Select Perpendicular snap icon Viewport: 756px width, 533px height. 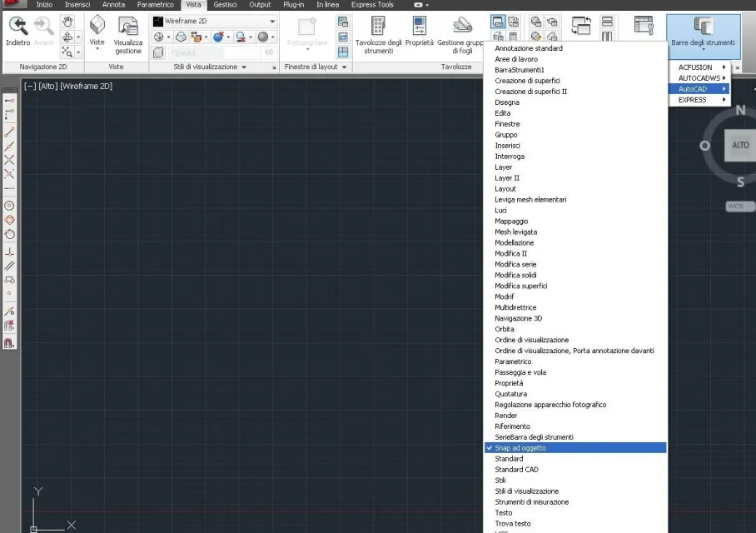(x=9, y=252)
